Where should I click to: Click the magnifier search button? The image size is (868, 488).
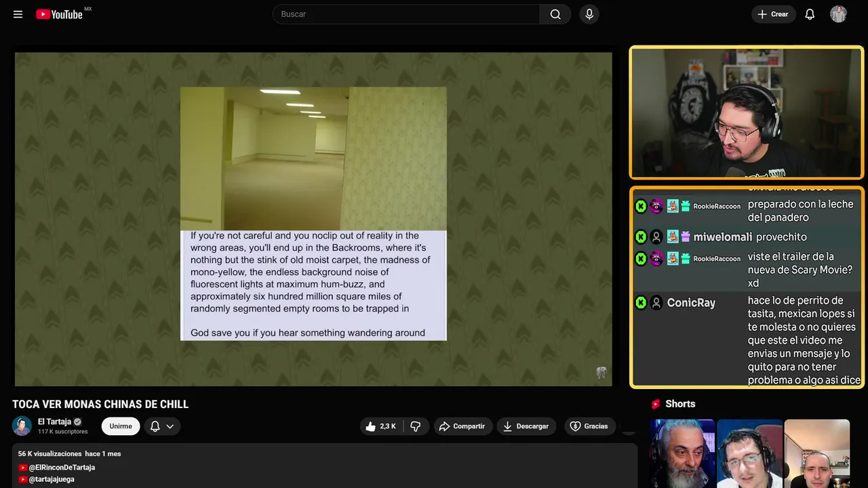click(x=555, y=14)
